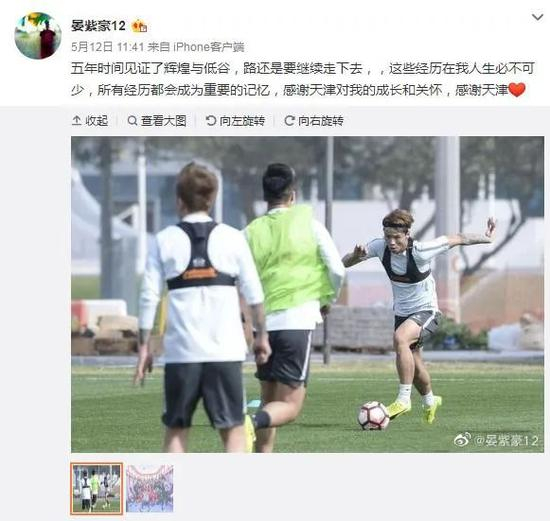
Task: Click the @晏紫豪12 watermark text
Action: click(506, 440)
